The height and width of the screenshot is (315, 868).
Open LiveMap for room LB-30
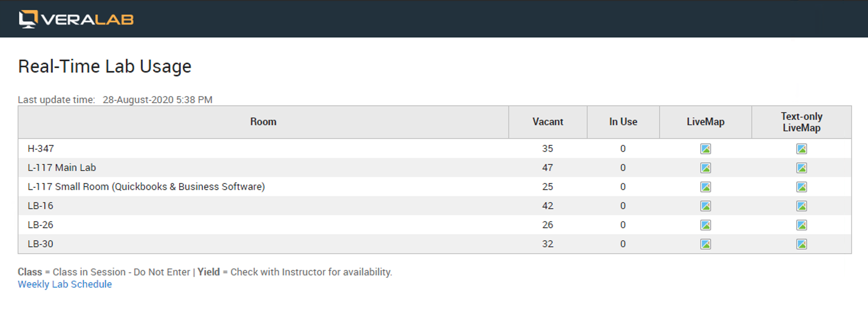click(705, 244)
